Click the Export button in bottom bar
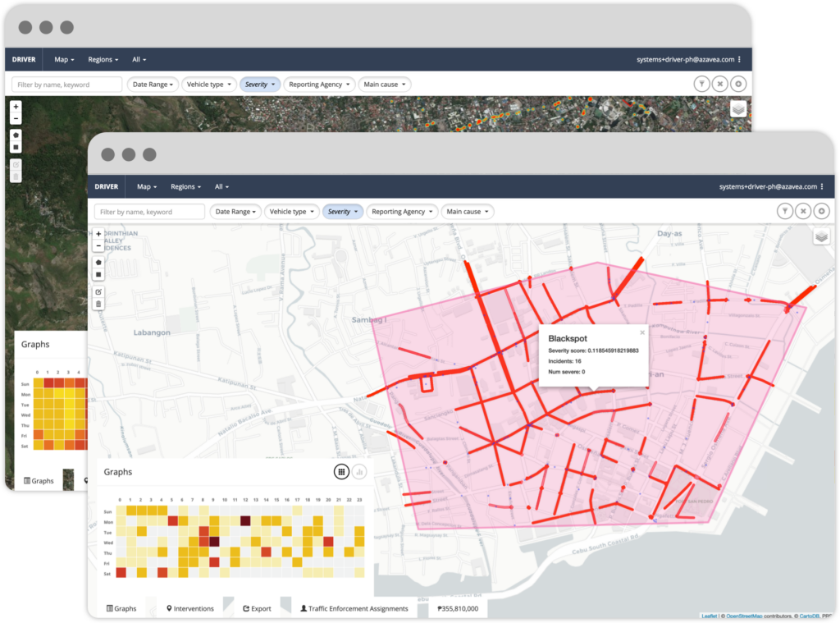The width and height of the screenshot is (840, 623). (x=257, y=608)
